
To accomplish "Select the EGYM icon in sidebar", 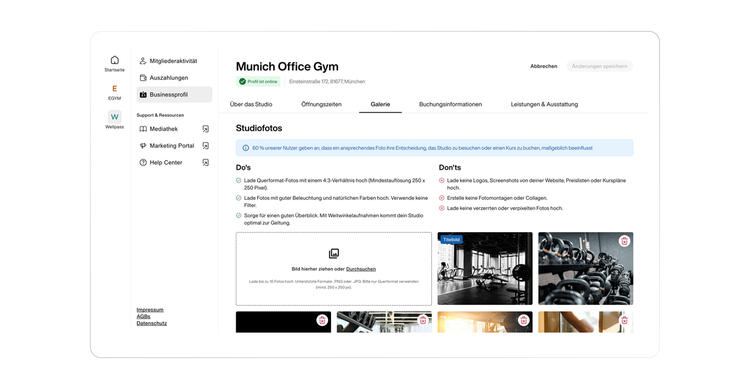I will (x=114, y=89).
